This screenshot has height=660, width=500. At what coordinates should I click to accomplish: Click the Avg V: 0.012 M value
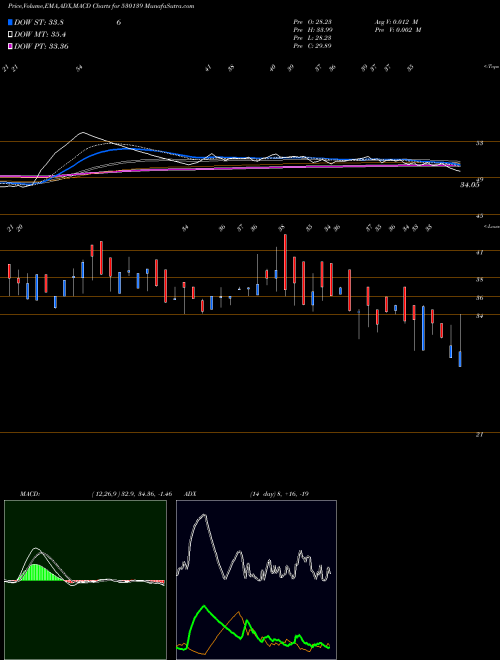397,22
